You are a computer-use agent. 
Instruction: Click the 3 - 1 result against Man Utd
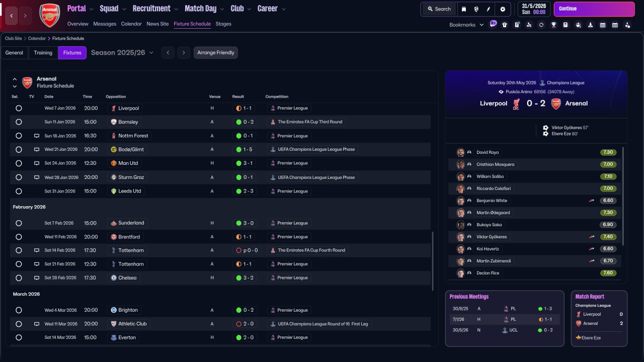tap(248, 163)
